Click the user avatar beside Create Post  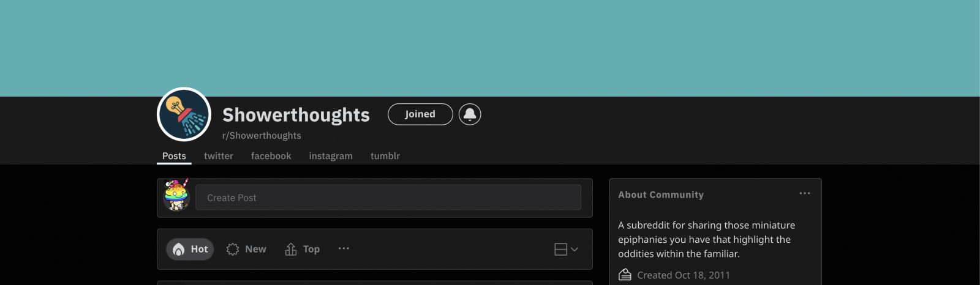[x=176, y=196]
